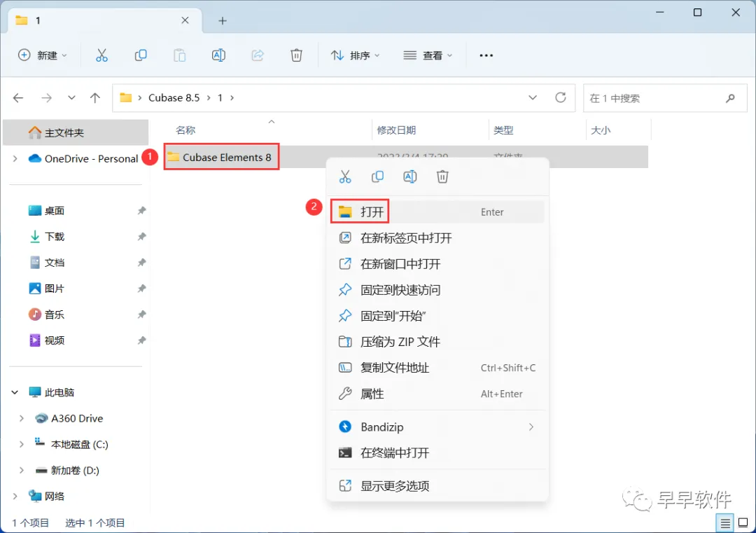This screenshot has height=533, width=756.
Task: Choose 固定到快速访问
Action: click(437, 290)
